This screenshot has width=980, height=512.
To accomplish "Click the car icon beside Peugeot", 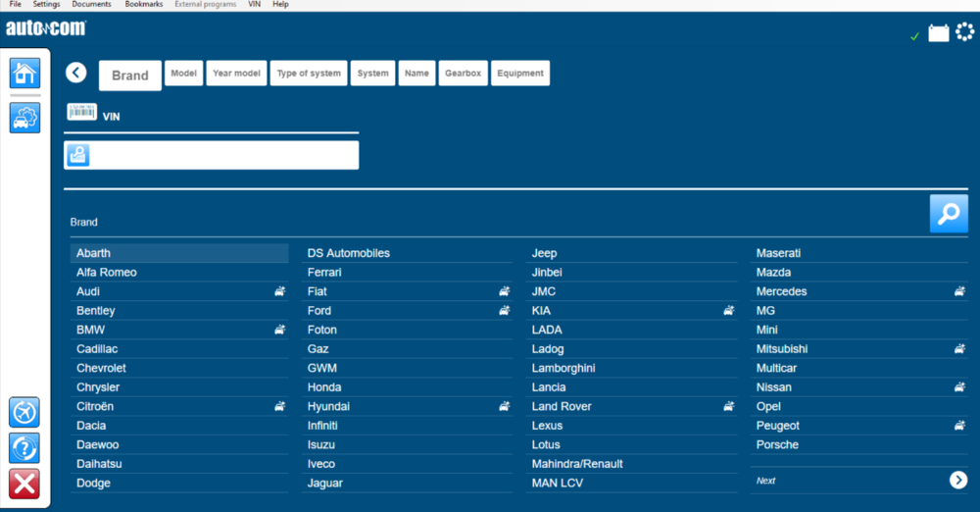I will point(959,426).
